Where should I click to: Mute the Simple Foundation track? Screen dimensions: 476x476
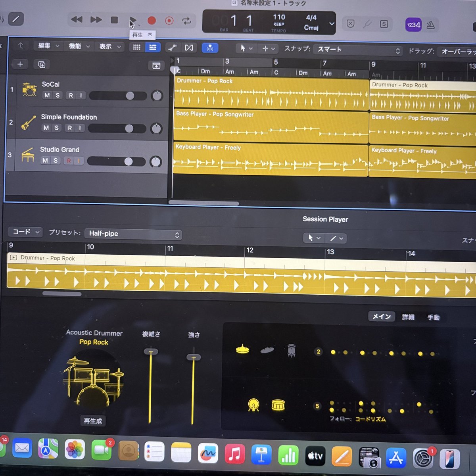point(46,128)
